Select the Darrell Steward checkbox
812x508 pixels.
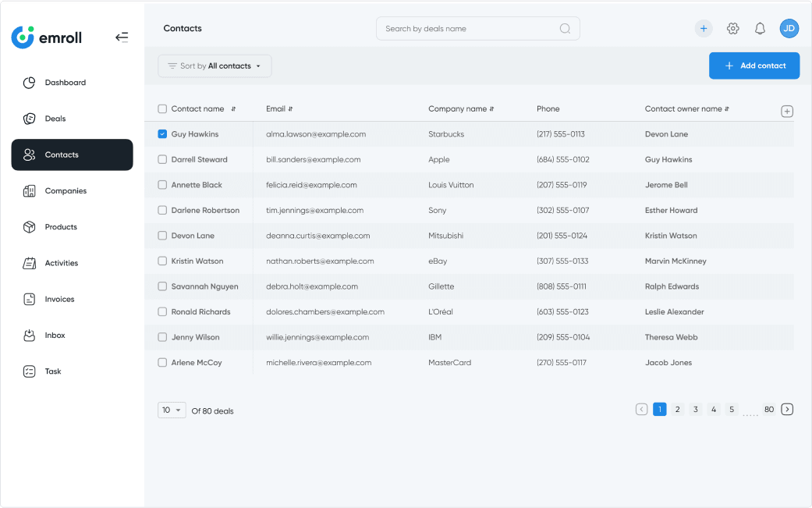click(x=161, y=159)
